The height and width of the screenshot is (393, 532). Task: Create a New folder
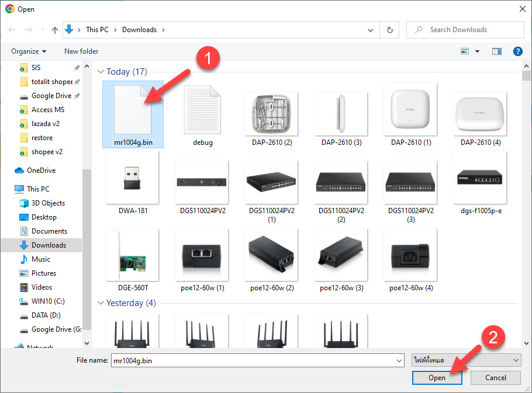point(81,51)
